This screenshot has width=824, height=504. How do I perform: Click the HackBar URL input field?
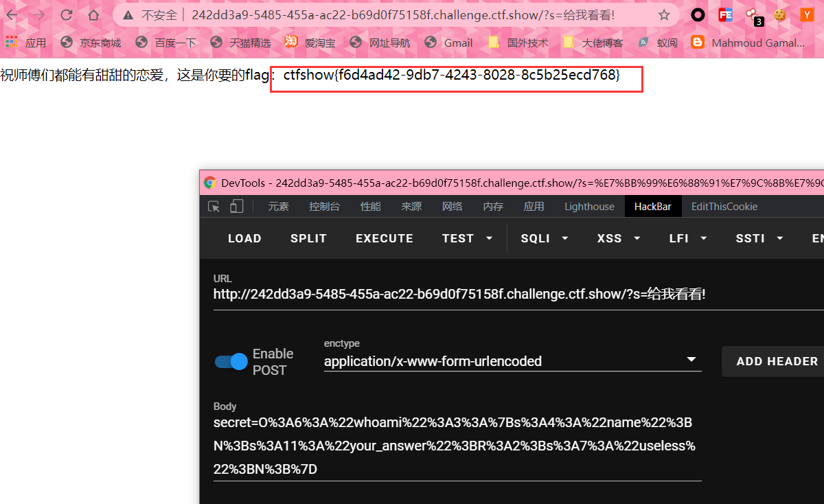pos(518,295)
